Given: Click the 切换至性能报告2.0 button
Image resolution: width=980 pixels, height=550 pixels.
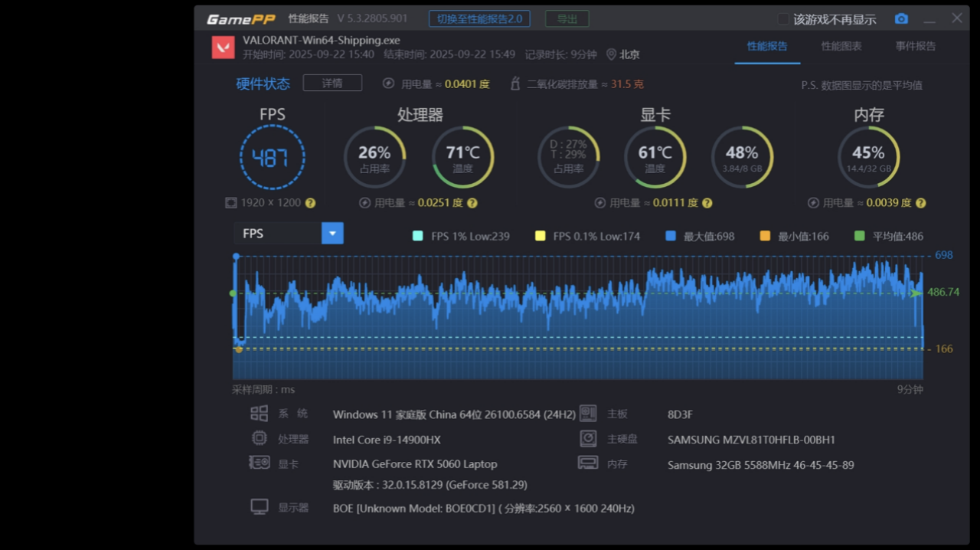Looking at the screenshot, I should coord(479,18).
